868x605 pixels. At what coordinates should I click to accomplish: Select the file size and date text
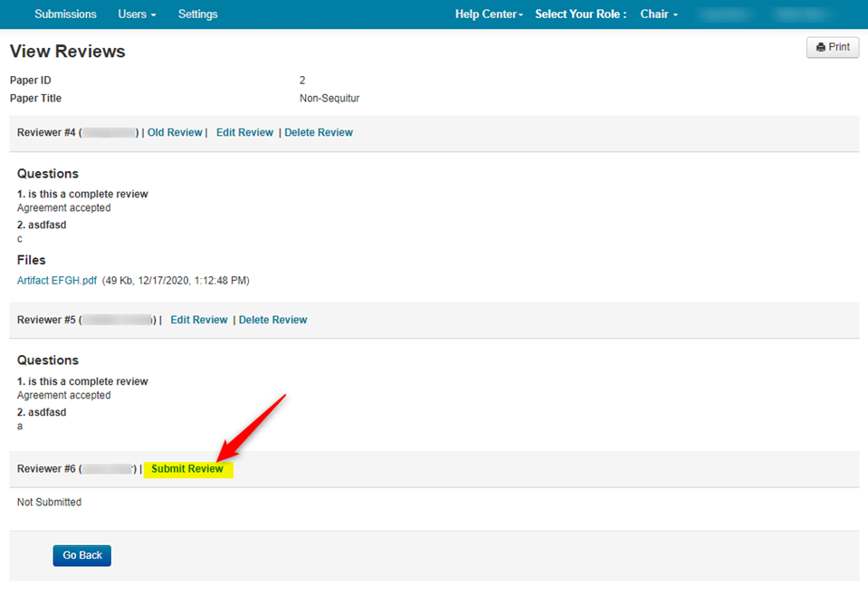point(176,281)
